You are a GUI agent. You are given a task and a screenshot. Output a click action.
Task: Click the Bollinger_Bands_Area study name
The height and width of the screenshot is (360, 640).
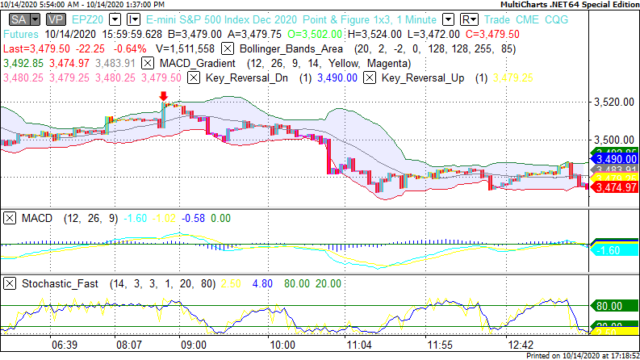(x=291, y=49)
